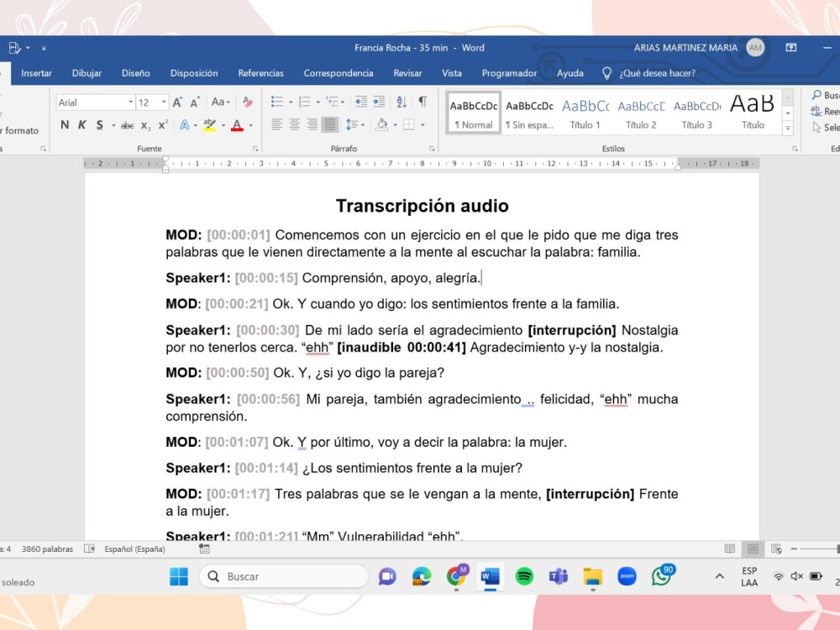The width and height of the screenshot is (840, 630).
Task: Open the font size dropdown (12)
Action: click(164, 102)
